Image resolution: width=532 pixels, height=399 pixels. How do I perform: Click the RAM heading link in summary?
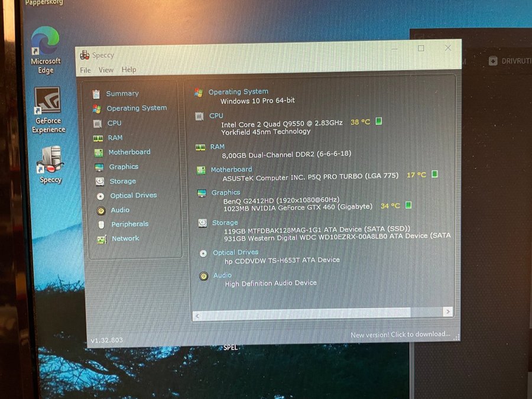click(x=218, y=147)
